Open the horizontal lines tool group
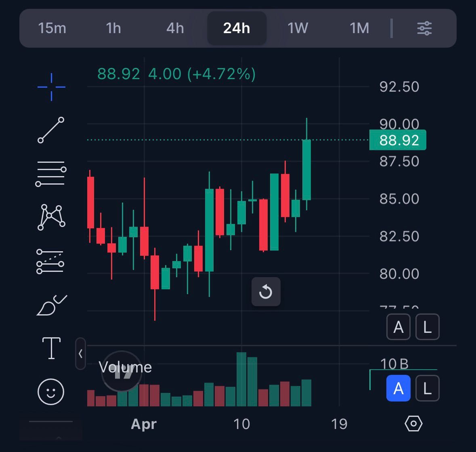This screenshot has width=476, height=452. click(x=51, y=174)
